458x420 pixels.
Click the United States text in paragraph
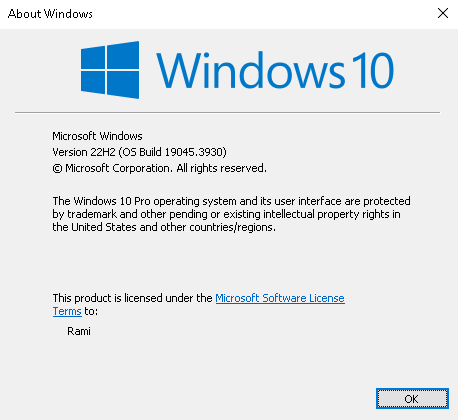pyautogui.click(x=104, y=227)
